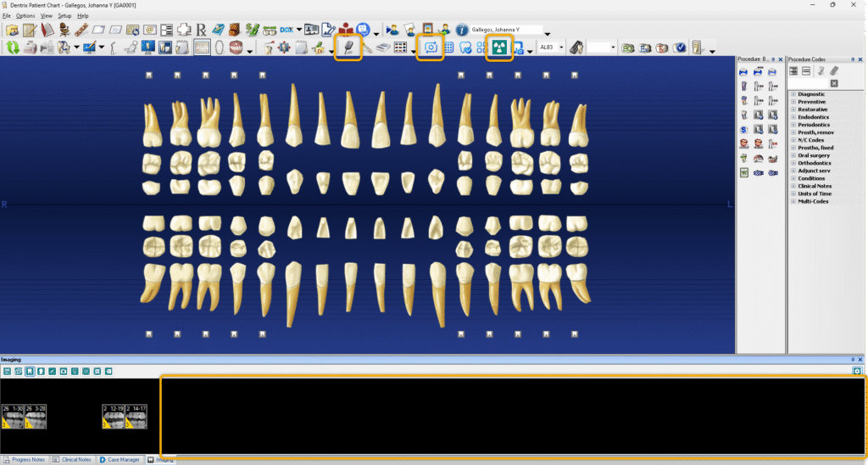868x465 pixels.
Task: Click the settings icon at Imaging panel's right
Action: click(858, 372)
